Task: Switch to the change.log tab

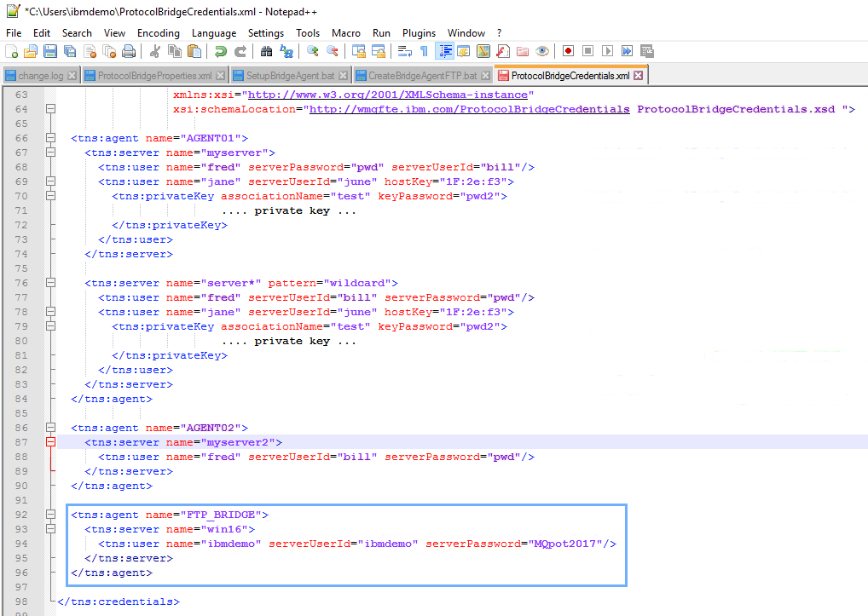Action: click(40, 75)
